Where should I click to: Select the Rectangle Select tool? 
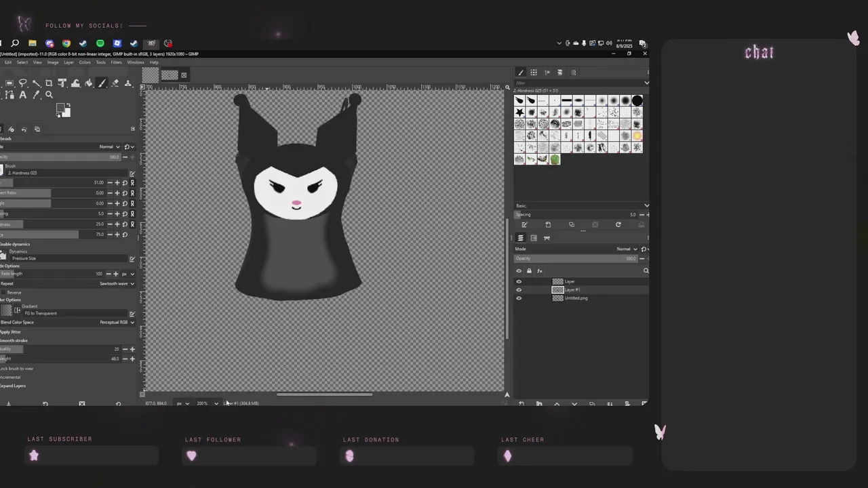click(x=9, y=83)
